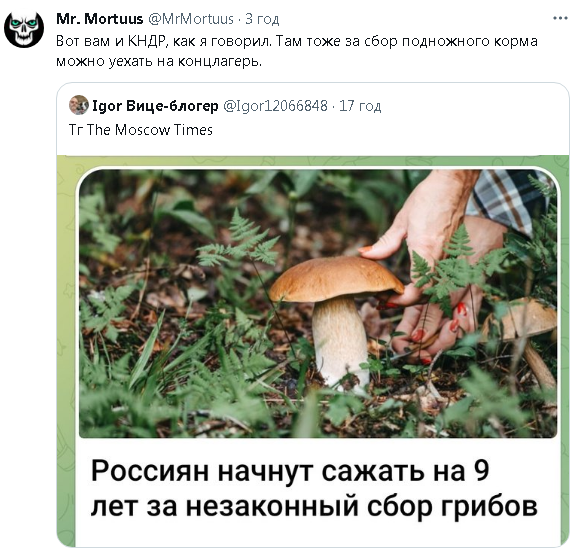This screenshot has width=573, height=552.
Task: Open Mr. Mortuus display name
Action: coord(100,19)
